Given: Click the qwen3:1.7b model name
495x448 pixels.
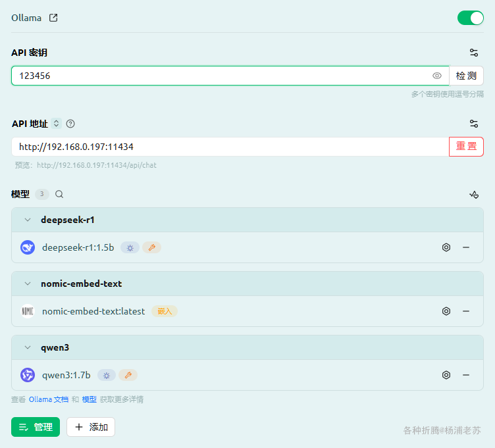Looking at the screenshot, I should click(x=66, y=375).
